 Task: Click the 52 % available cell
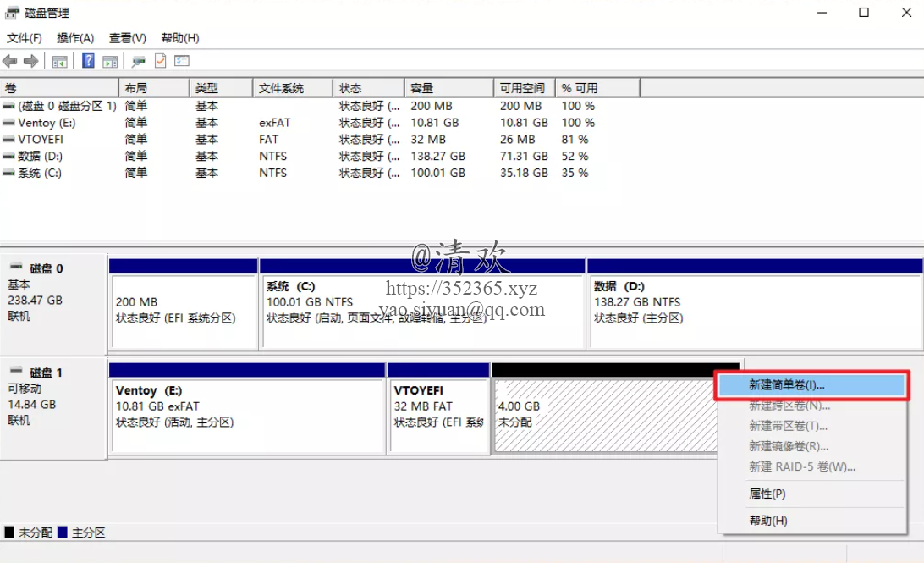click(x=575, y=156)
